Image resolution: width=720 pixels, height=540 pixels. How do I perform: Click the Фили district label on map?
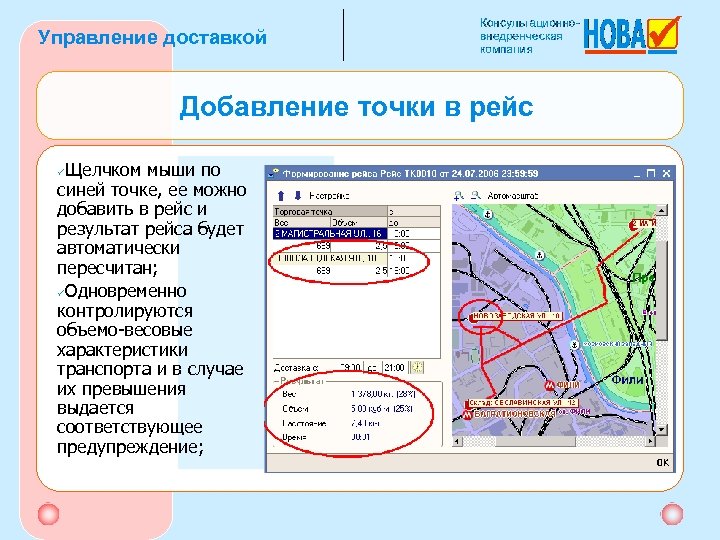627,379
